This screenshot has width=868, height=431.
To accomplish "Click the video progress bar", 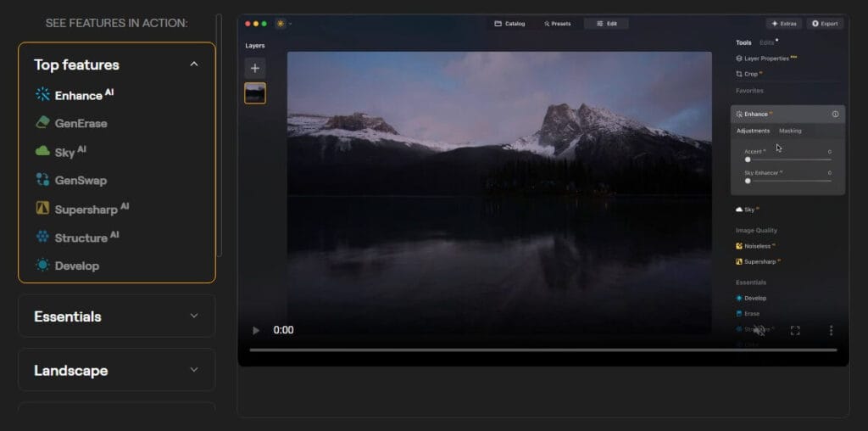I will pyautogui.click(x=542, y=350).
